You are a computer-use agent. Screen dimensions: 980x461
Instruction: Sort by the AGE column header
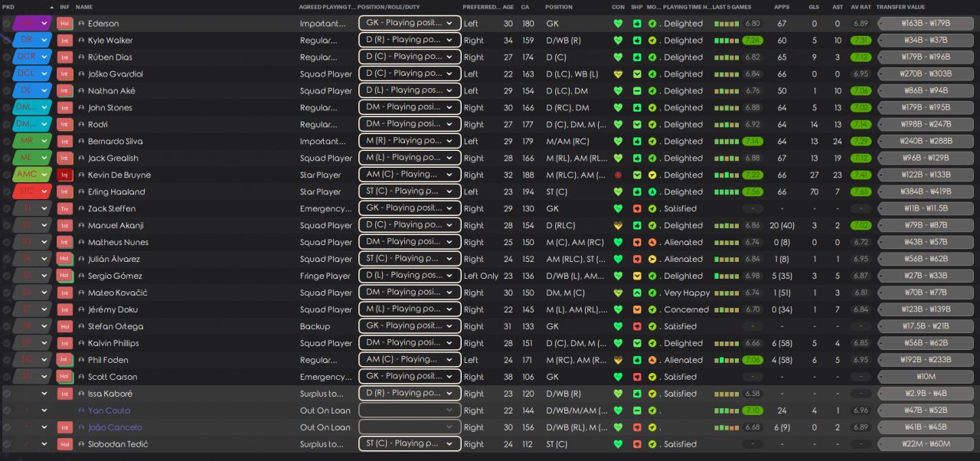pos(508,7)
